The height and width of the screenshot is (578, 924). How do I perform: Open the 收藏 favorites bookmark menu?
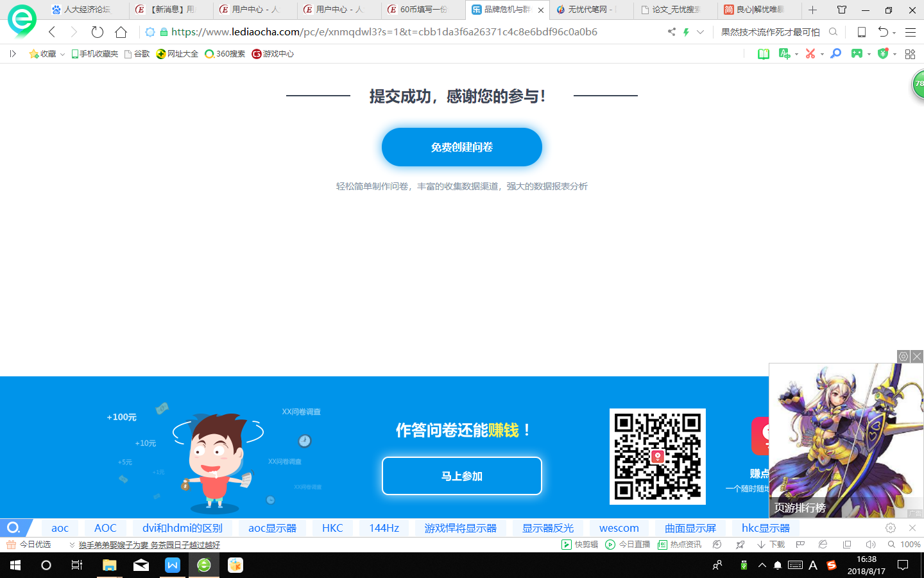point(47,54)
